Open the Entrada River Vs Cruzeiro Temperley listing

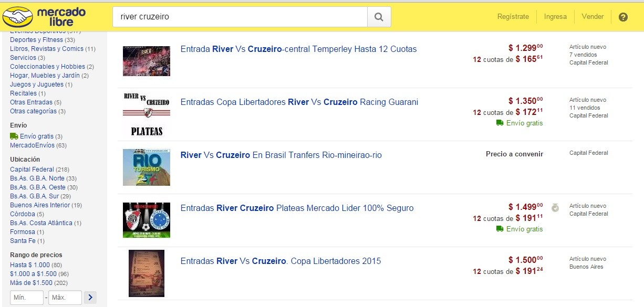pyautogui.click(x=298, y=49)
